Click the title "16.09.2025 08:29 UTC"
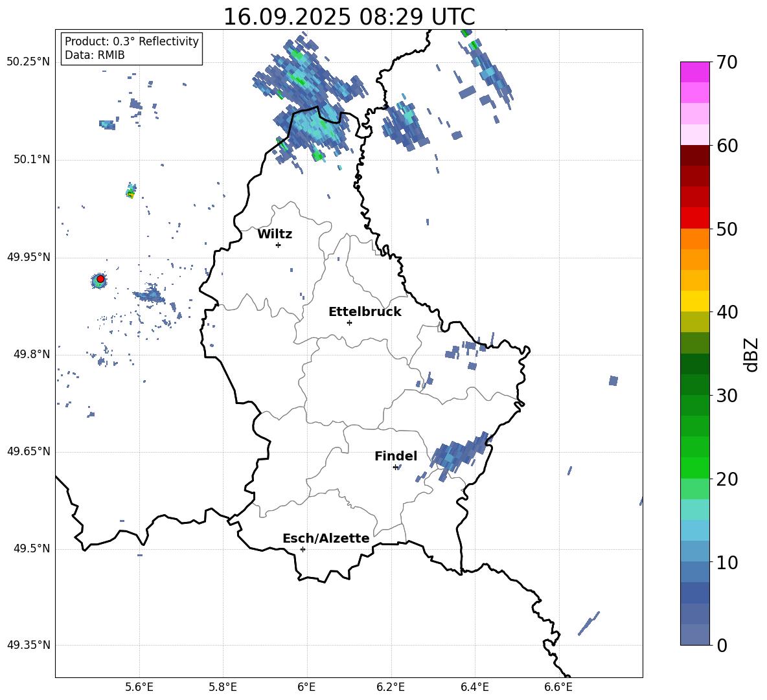Screen dimensions: 767x700 pos(349,17)
